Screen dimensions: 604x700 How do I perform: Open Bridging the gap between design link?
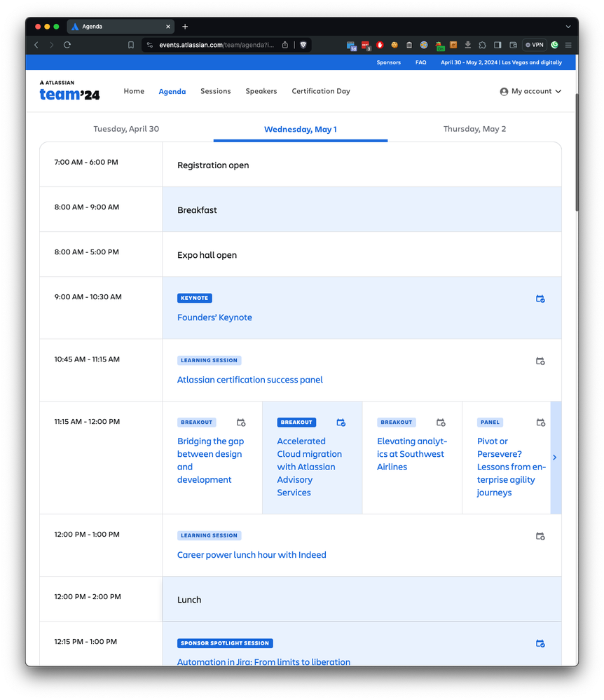pos(211,460)
